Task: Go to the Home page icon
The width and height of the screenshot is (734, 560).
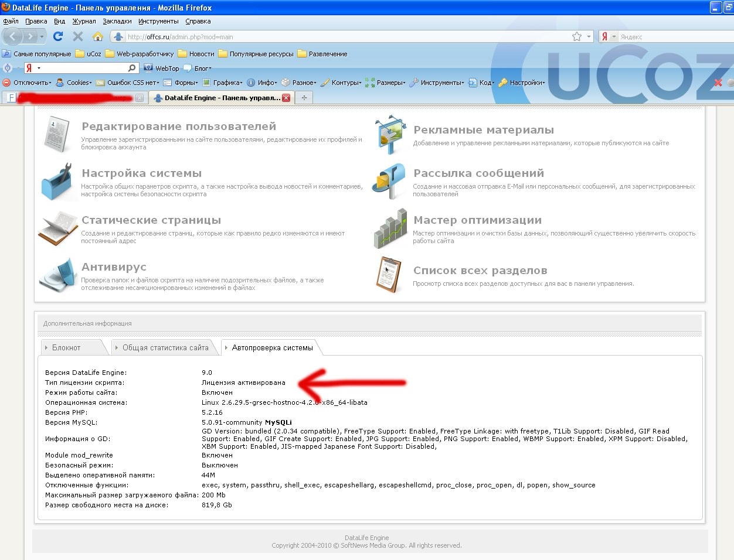Action: (x=98, y=36)
